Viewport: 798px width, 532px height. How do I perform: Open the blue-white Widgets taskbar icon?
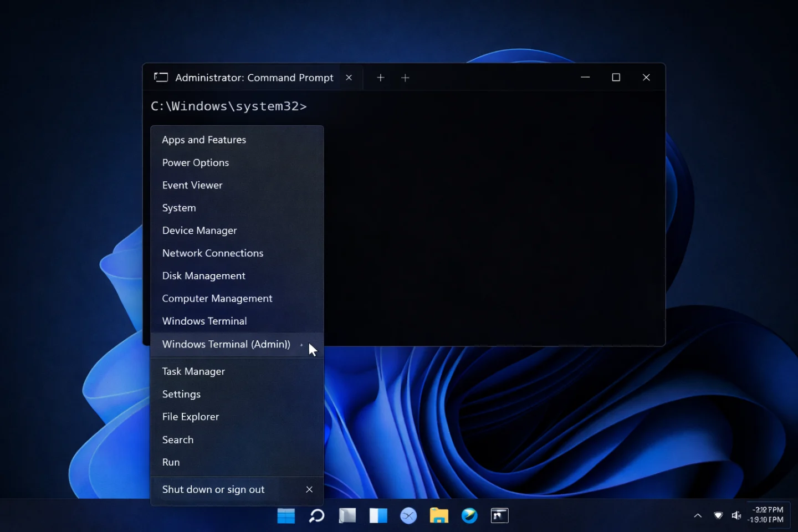click(x=378, y=516)
